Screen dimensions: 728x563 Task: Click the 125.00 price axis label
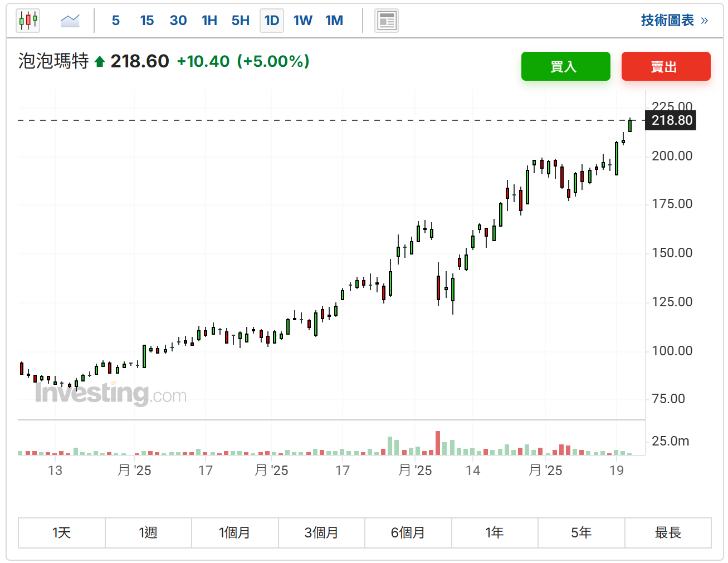[672, 302]
